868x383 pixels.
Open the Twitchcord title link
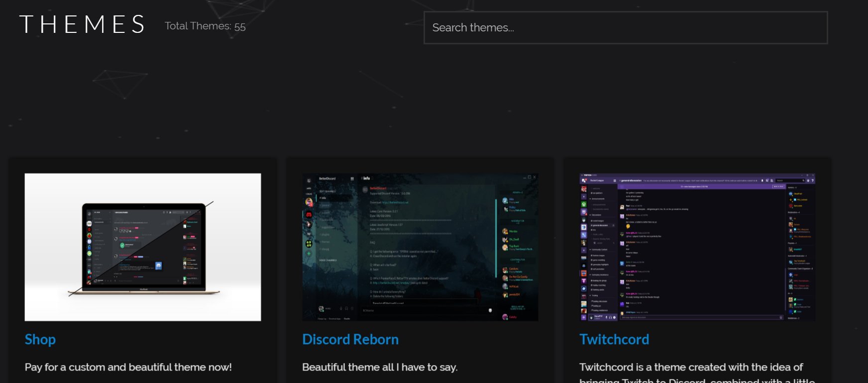click(614, 340)
